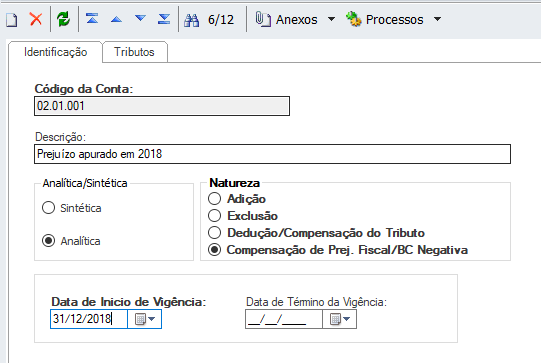The image size is (541, 363).
Task: Refresh data with green arrows icon
Action: pyautogui.click(x=63, y=19)
